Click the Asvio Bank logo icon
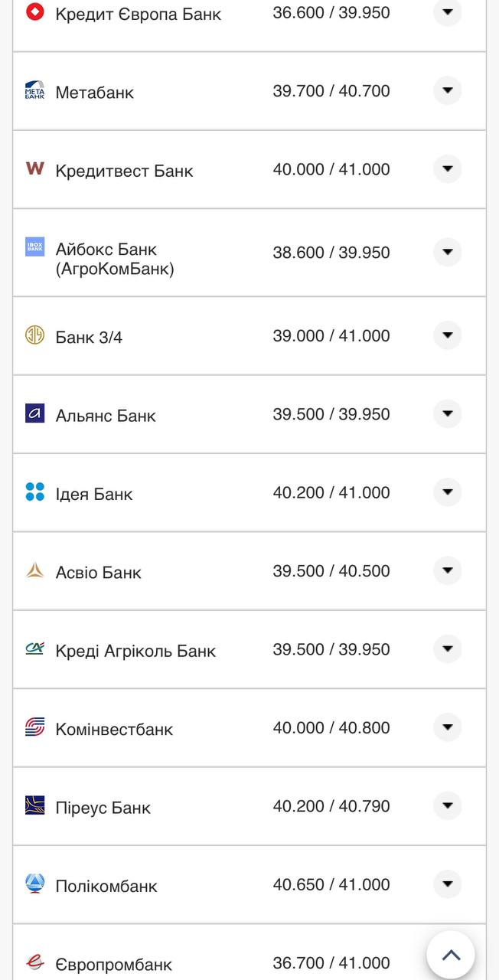The width and height of the screenshot is (499, 980). [34, 570]
